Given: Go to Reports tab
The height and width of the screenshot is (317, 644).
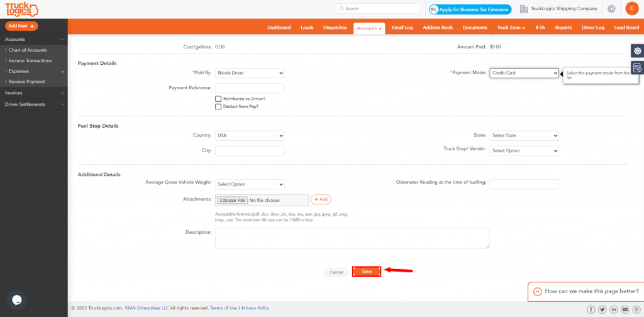Looking at the screenshot, I should point(563,28).
